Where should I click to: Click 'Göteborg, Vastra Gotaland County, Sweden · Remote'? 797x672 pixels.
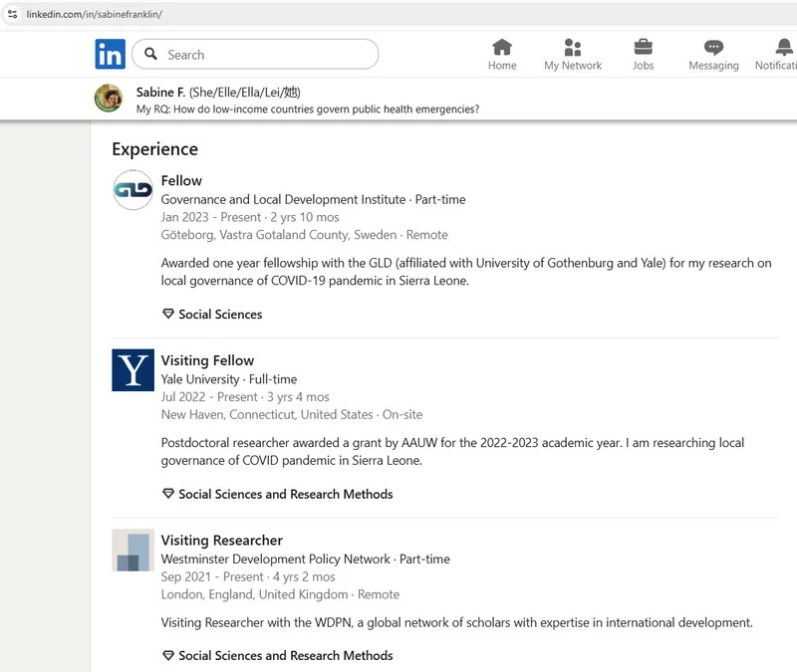point(305,235)
